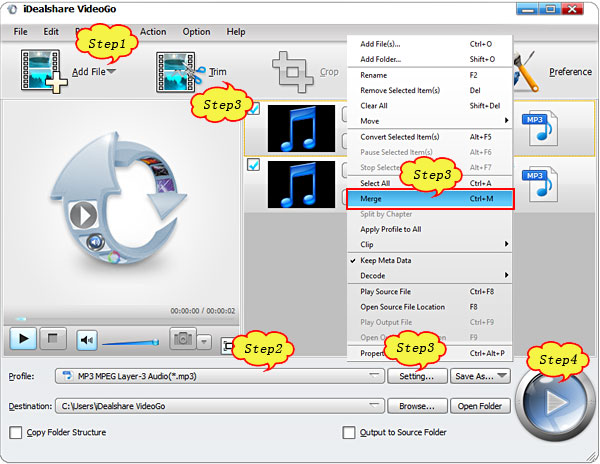Toggle Keep Meta Data option
The width and height of the screenshot is (600, 464).
[429, 260]
